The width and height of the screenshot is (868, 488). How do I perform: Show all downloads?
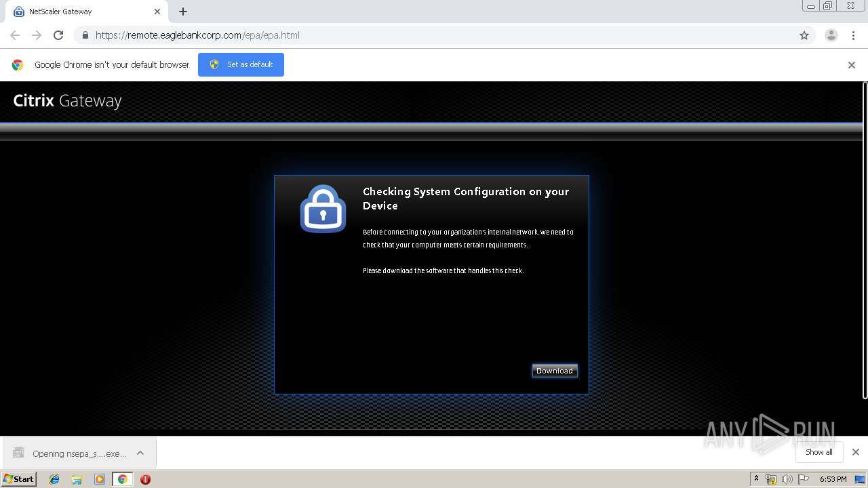point(818,452)
